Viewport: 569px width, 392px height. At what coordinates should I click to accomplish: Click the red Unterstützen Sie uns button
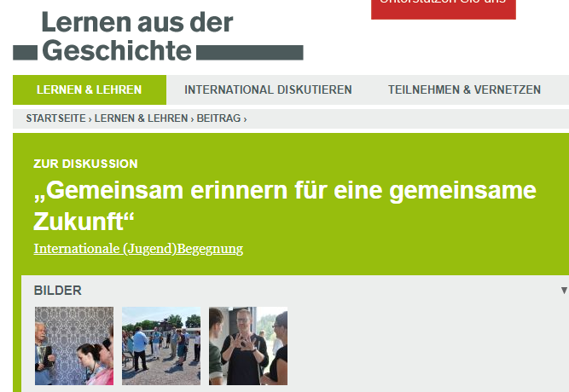click(443, 7)
